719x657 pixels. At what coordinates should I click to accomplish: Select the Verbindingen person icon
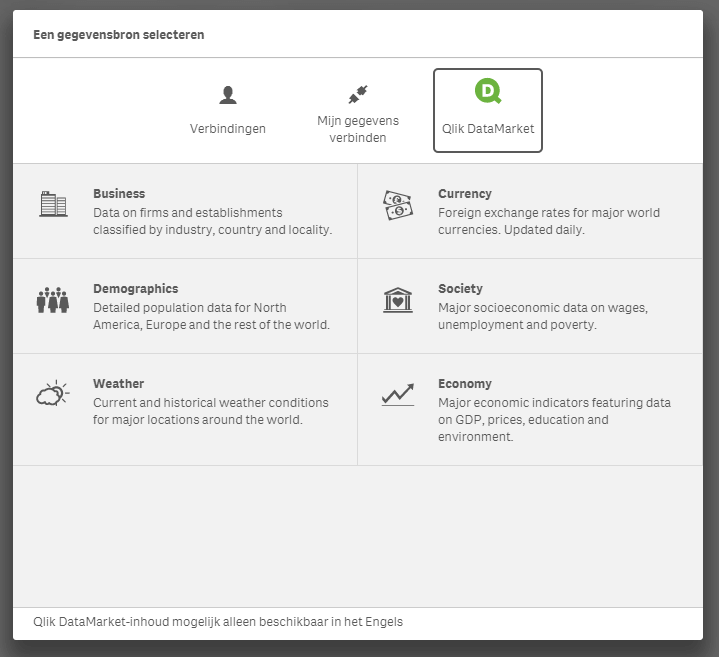[x=228, y=95]
